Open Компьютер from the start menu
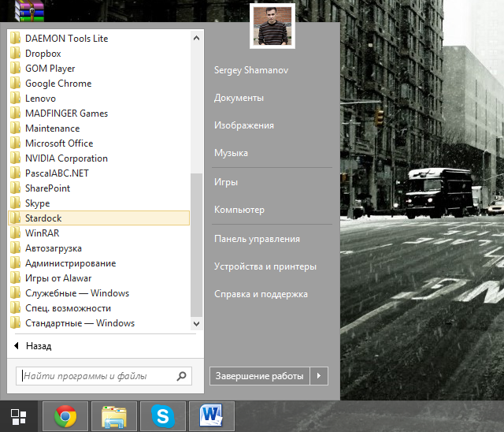 239,210
